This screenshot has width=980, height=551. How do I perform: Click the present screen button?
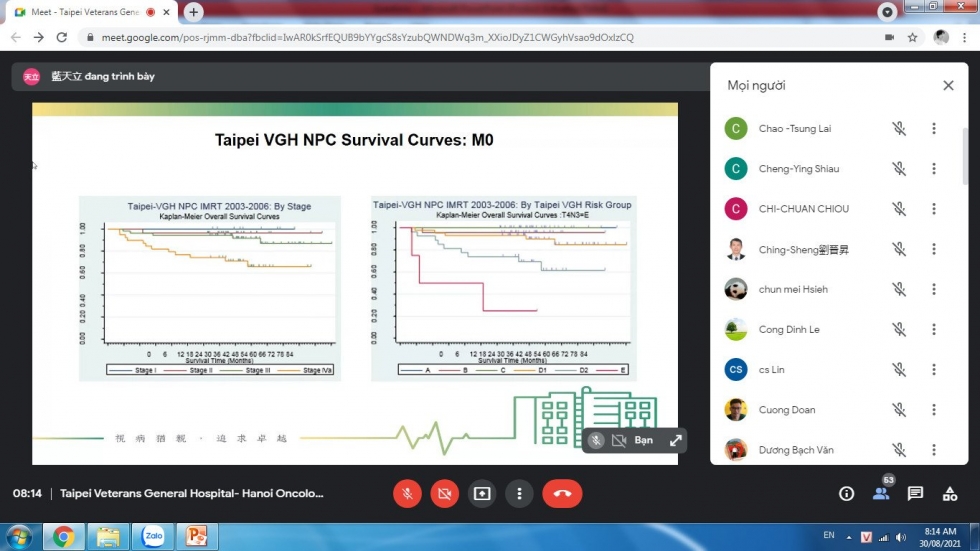coord(482,493)
